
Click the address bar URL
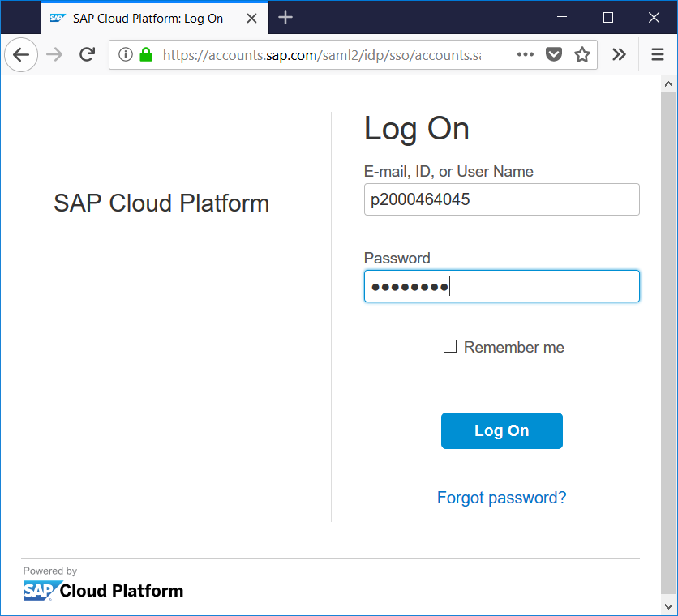[320, 55]
